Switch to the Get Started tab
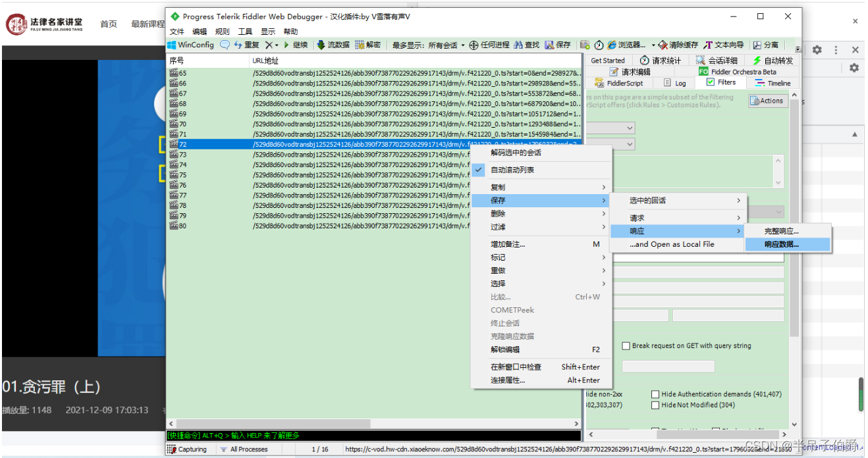 (x=608, y=61)
